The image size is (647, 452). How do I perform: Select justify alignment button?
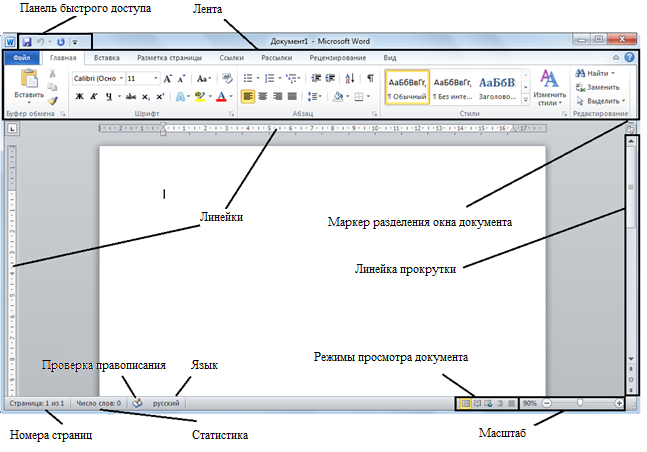click(x=292, y=97)
